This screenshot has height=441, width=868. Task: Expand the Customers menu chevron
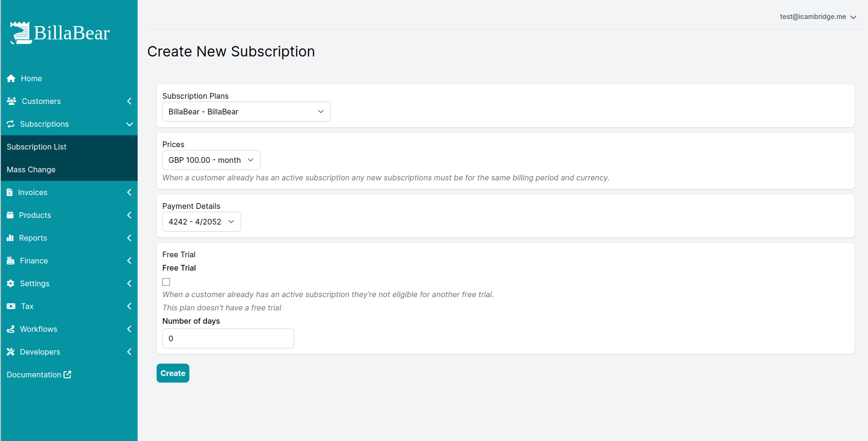click(129, 101)
